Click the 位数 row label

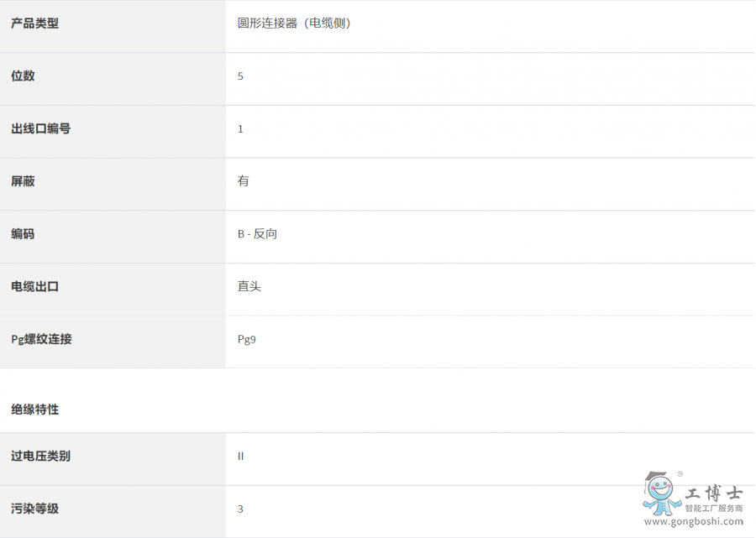pos(23,76)
